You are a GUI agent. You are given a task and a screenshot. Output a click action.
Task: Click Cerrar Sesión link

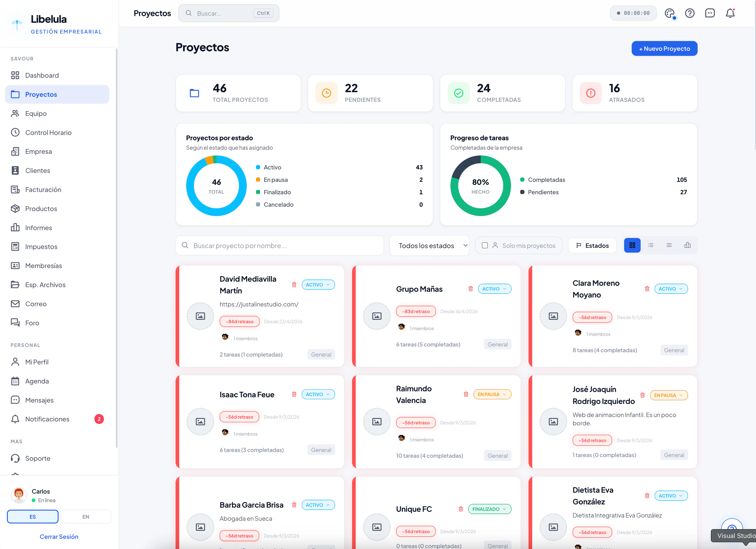tap(59, 537)
